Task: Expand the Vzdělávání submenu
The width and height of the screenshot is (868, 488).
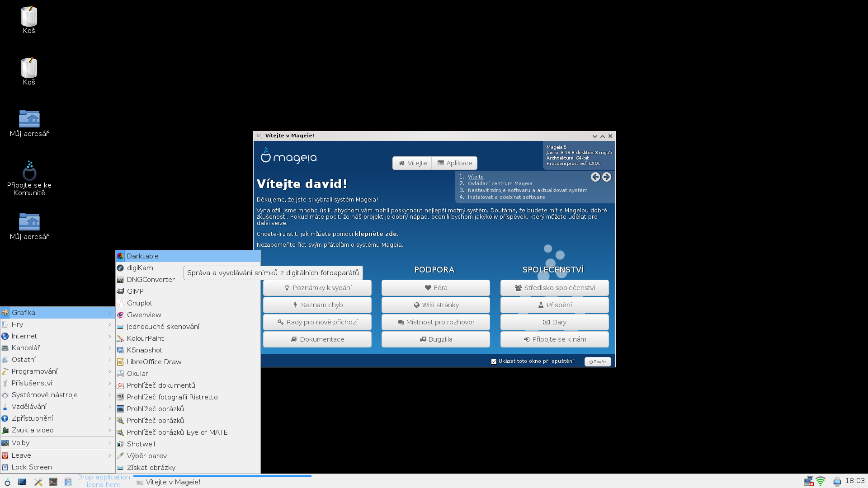Action: 57,407
